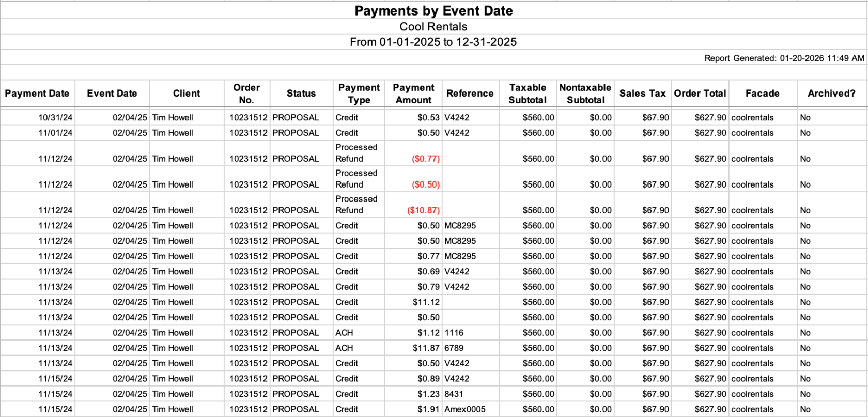Click the Nontaxable Subtotal column header
The image size is (868, 417).
(585, 94)
